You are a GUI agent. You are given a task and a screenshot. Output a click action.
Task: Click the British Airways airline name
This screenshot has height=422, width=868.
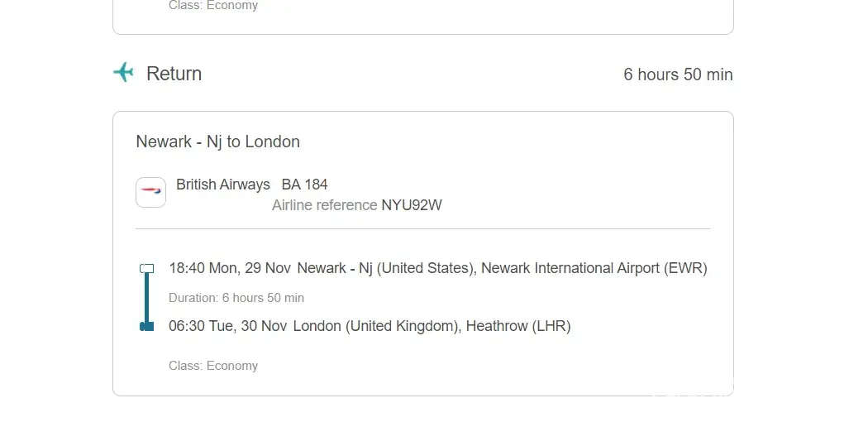[223, 185]
